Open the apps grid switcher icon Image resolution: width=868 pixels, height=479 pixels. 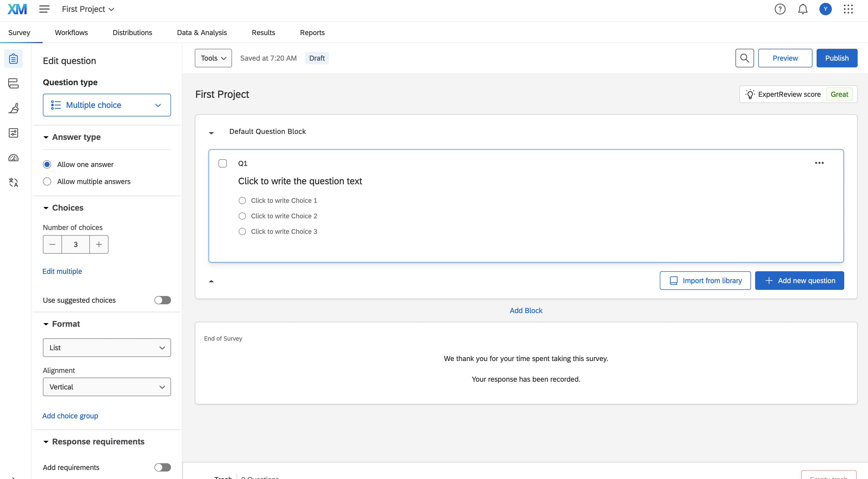coord(848,9)
